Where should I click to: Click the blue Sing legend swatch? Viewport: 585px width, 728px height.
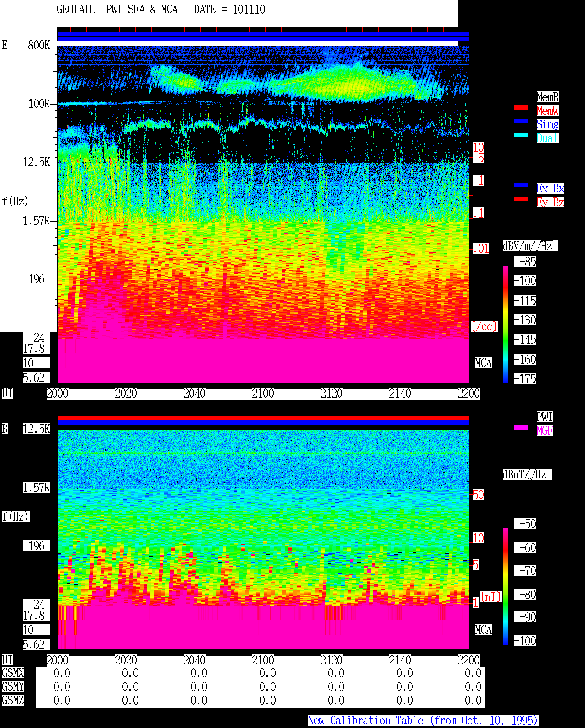[x=521, y=121]
